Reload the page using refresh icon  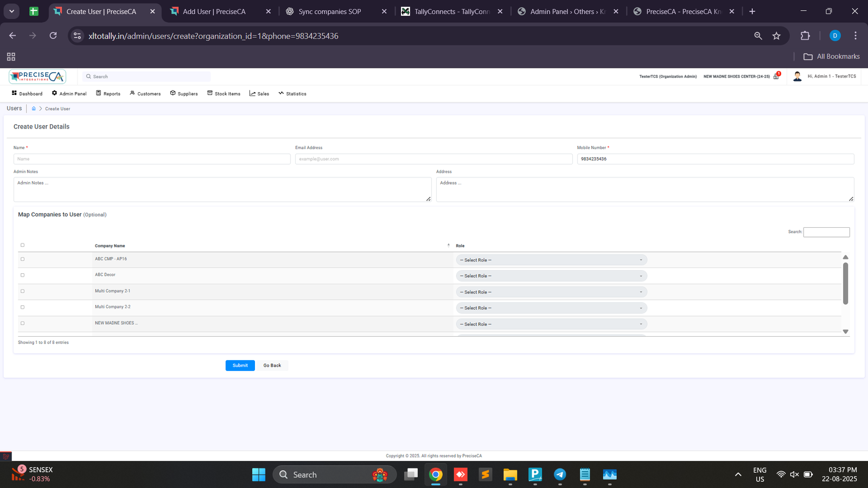point(53,36)
